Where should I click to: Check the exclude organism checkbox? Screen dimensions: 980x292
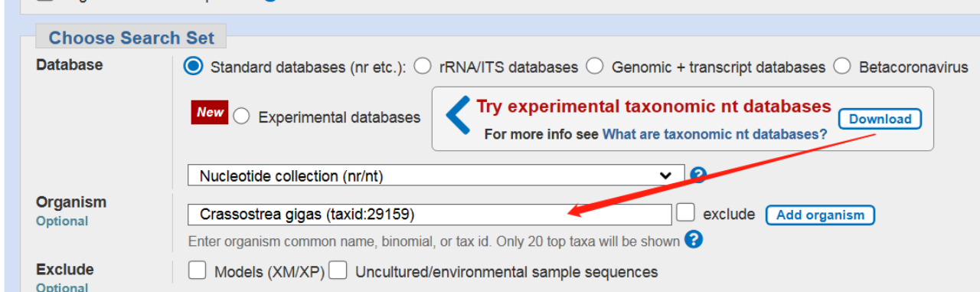686,212
